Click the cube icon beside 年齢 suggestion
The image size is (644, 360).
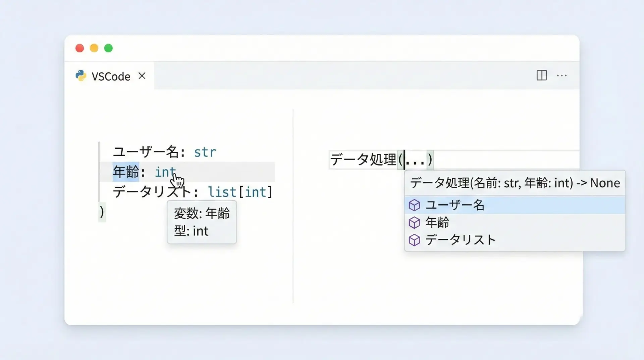(x=414, y=223)
